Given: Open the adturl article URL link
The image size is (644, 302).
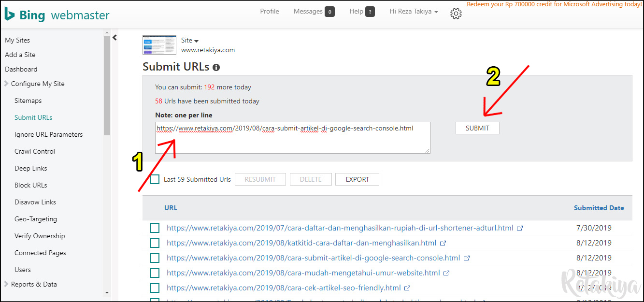Looking at the screenshot, I should [x=340, y=228].
